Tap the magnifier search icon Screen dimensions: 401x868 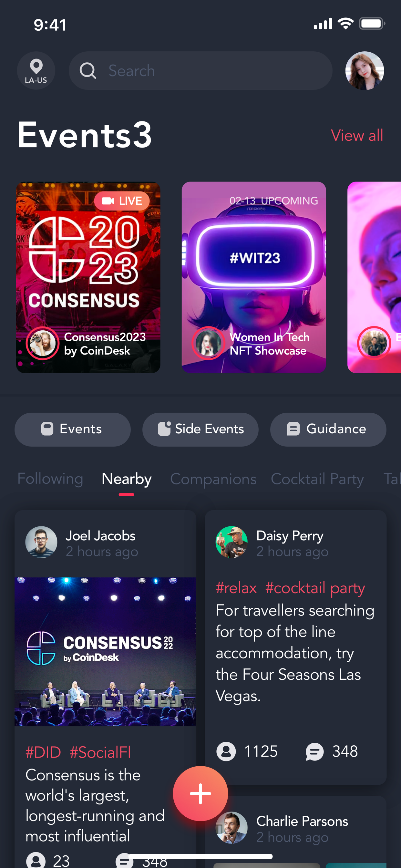pos(88,71)
